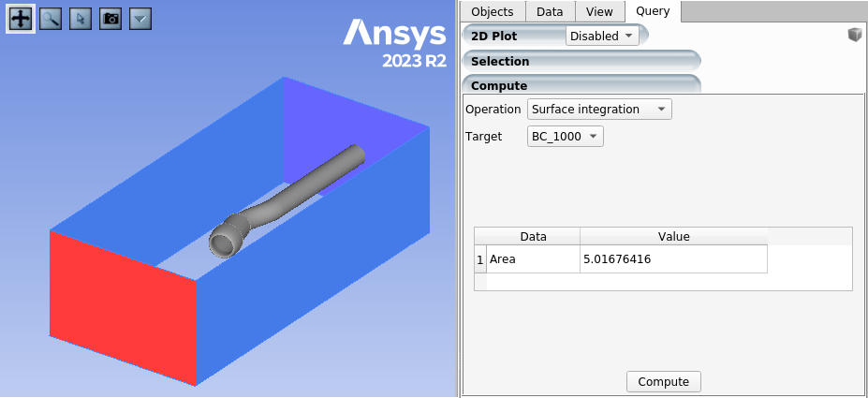Switch to the Objects tab
Screen dimensions: 868x398
493,11
